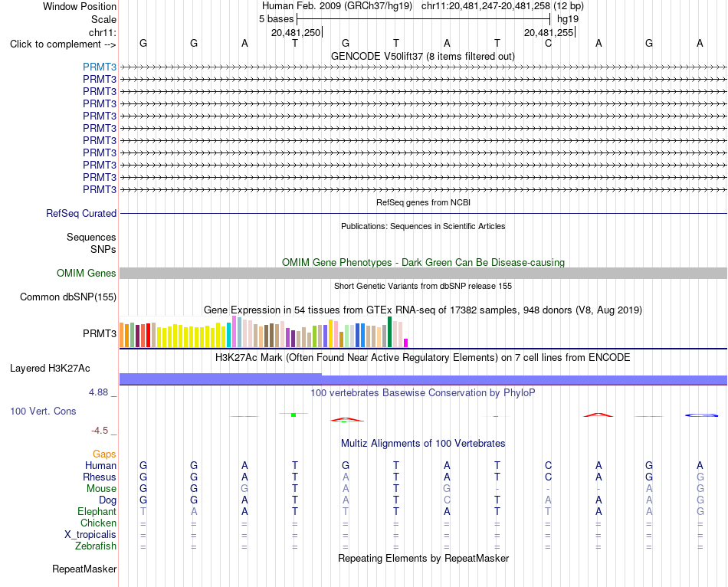Viewport: 728px width, 587px height.
Task: Click 'Publications: Sequences in Scientific Articles' title
Action: pyautogui.click(x=423, y=226)
